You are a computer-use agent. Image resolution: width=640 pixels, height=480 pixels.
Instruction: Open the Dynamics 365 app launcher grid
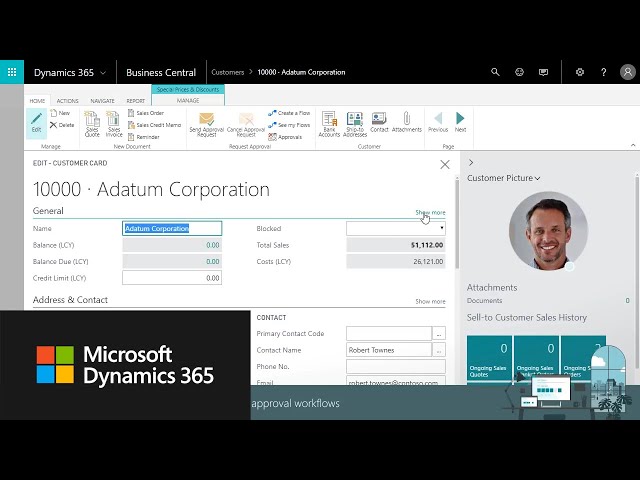click(x=12, y=72)
